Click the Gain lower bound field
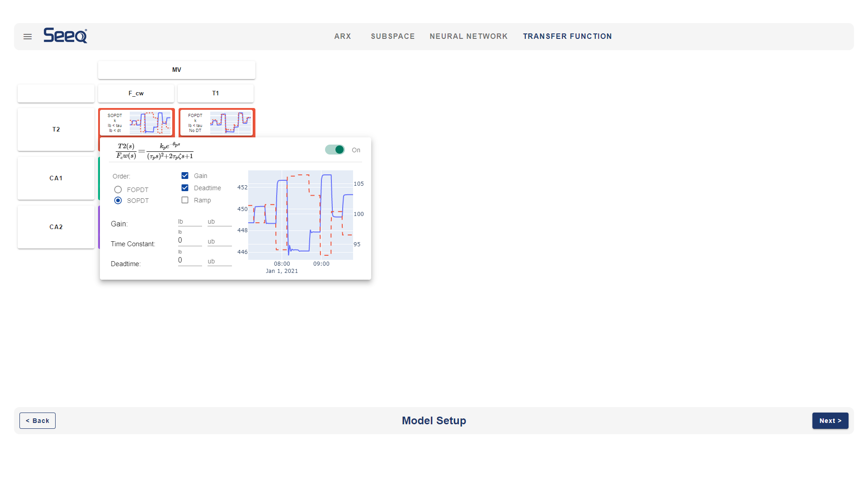868x488 pixels. click(189, 222)
